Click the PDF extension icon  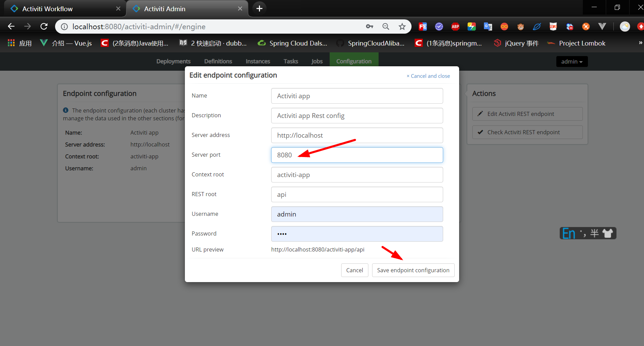click(553, 27)
